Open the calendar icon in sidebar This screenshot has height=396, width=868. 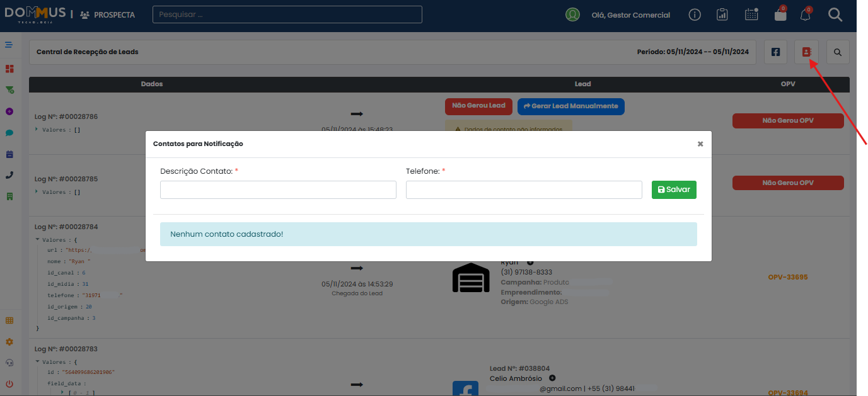pyautogui.click(x=9, y=154)
